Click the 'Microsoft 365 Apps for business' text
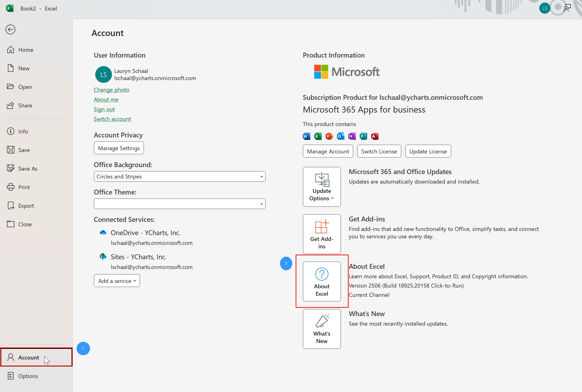 click(x=364, y=110)
